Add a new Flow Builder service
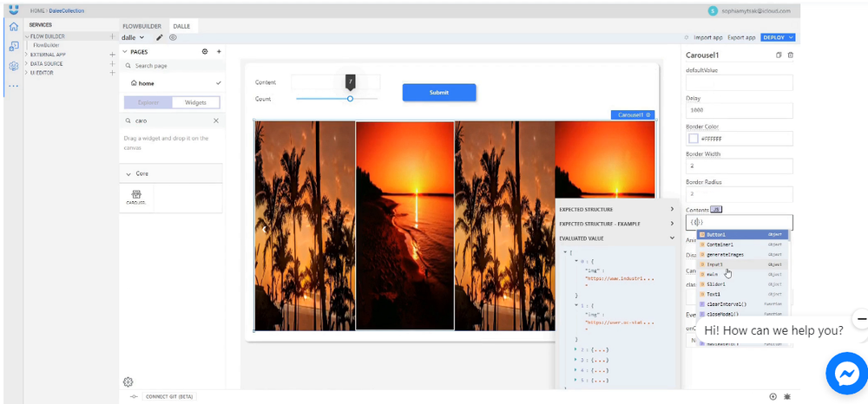This screenshot has width=868, height=404. click(112, 36)
